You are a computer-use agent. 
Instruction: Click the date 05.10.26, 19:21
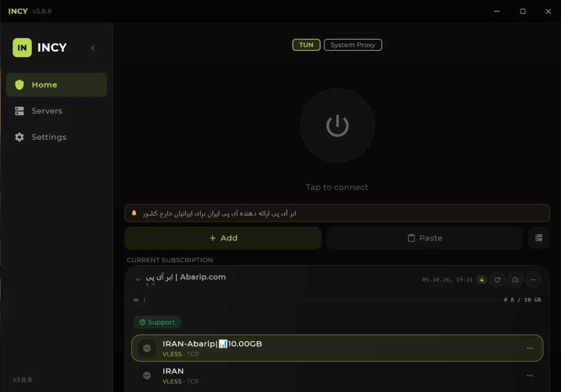pos(447,280)
